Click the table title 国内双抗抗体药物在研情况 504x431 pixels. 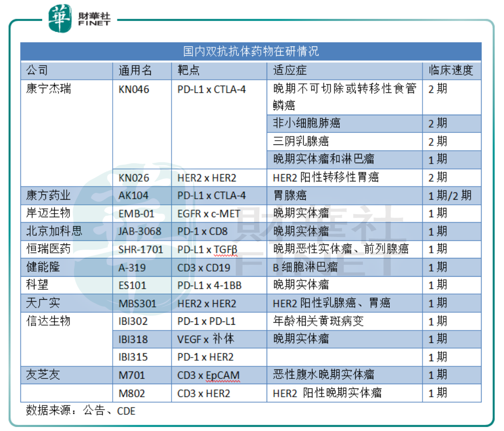coord(251,52)
